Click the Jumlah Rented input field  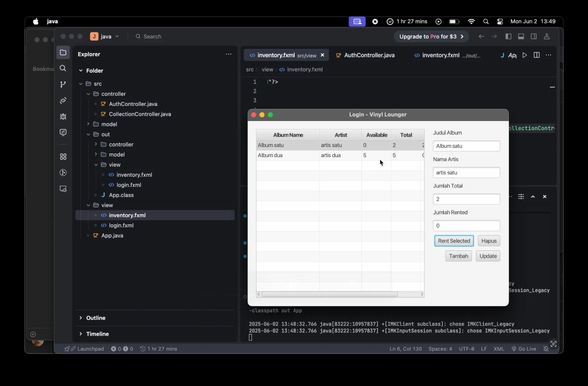tap(466, 226)
